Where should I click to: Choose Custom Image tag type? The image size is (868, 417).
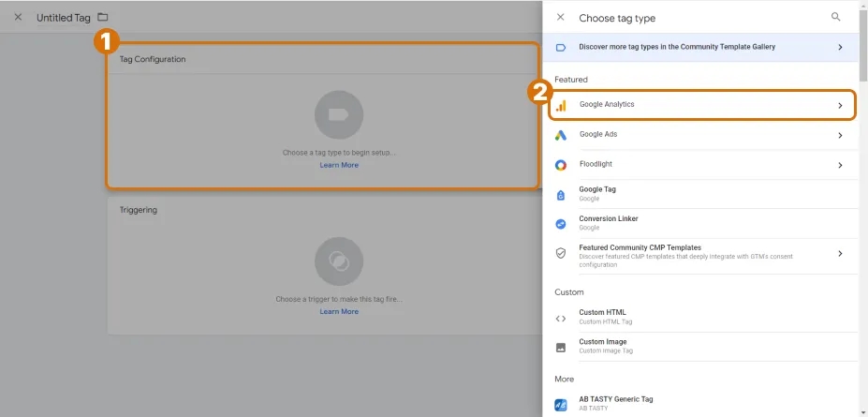702,347
